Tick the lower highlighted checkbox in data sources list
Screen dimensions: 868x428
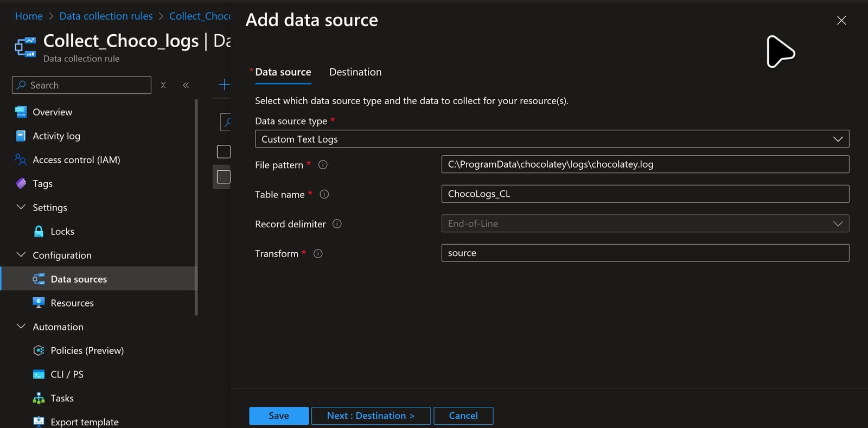click(224, 177)
